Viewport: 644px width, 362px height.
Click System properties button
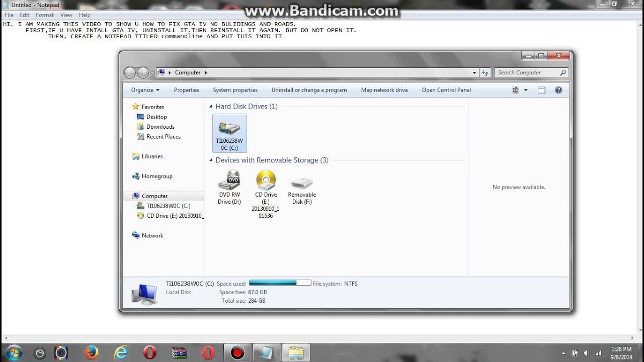point(235,90)
